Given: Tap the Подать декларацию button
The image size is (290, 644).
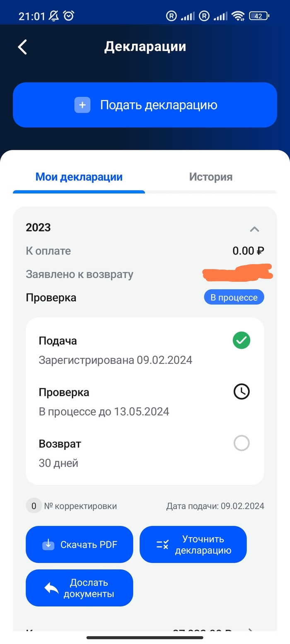Looking at the screenshot, I should click(x=145, y=105).
